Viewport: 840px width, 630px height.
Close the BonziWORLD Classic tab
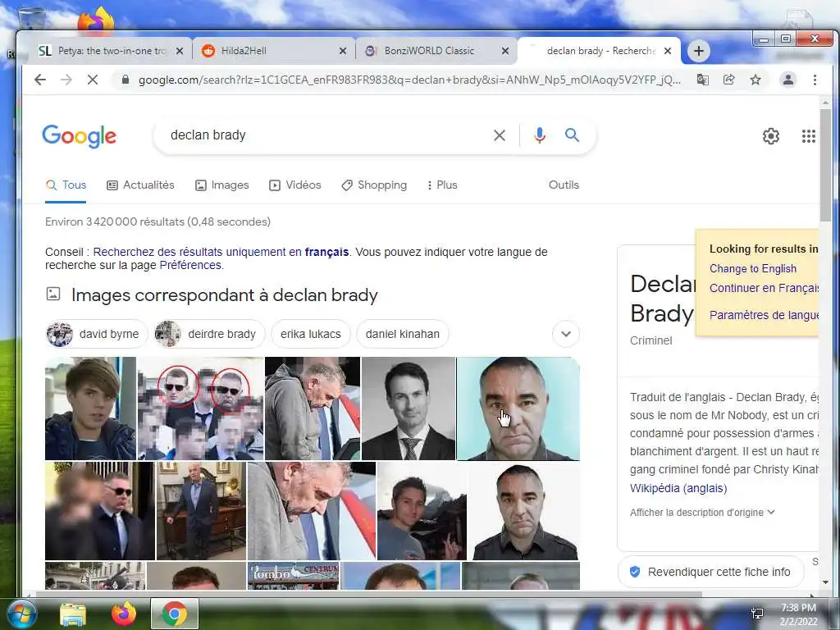[505, 51]
